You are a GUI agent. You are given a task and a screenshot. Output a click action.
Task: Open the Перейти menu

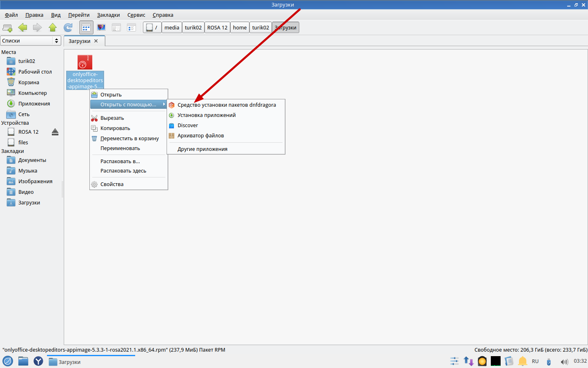coord(79,15)
